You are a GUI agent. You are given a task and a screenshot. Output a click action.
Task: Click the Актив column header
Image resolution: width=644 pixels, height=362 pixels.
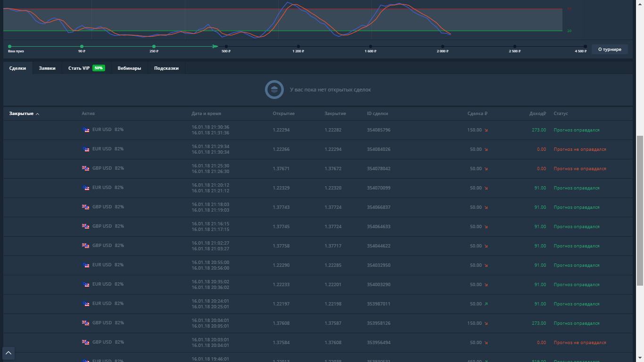coord(88,114)
